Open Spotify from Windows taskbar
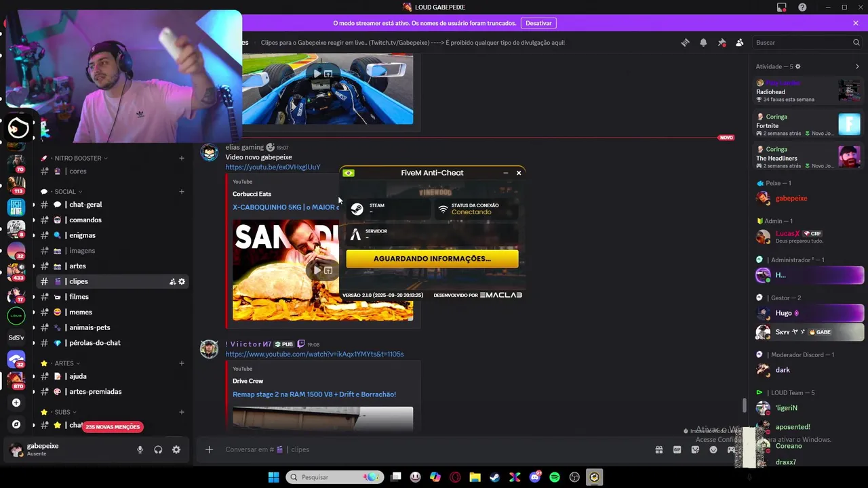The image size is (868, 488). (555, 477)
